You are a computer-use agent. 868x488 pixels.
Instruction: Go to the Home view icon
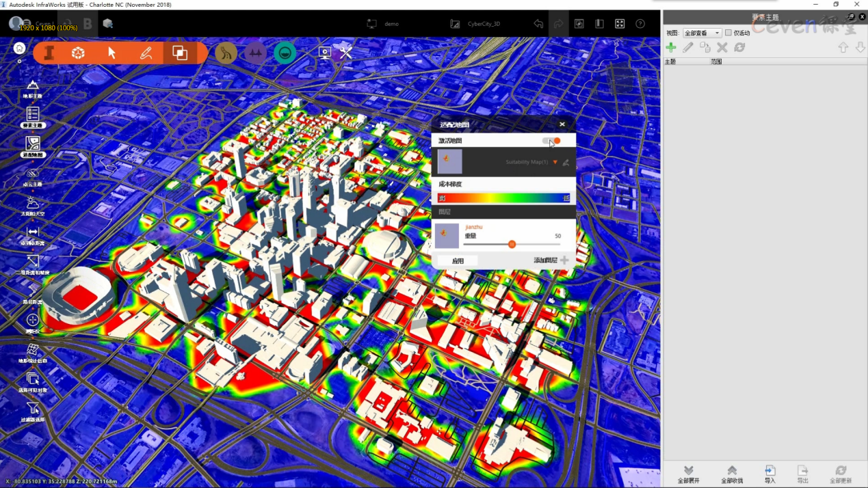(19, 49)
